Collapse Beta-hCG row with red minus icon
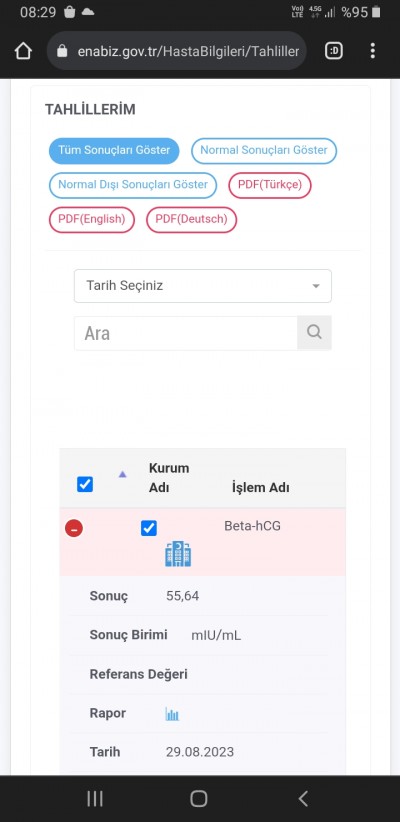This screenshot has height=822, width=400. click(74, 528)
